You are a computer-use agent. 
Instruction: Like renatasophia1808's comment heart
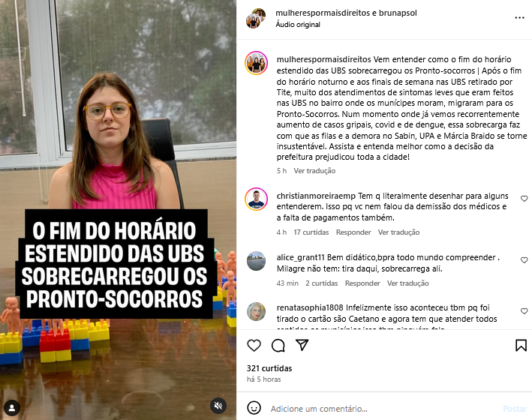click(524, 311)
